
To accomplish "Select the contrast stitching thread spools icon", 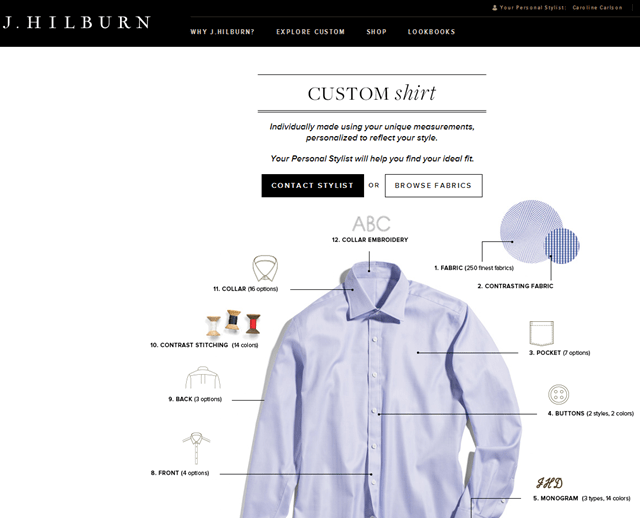I will (x=233, y=323).
